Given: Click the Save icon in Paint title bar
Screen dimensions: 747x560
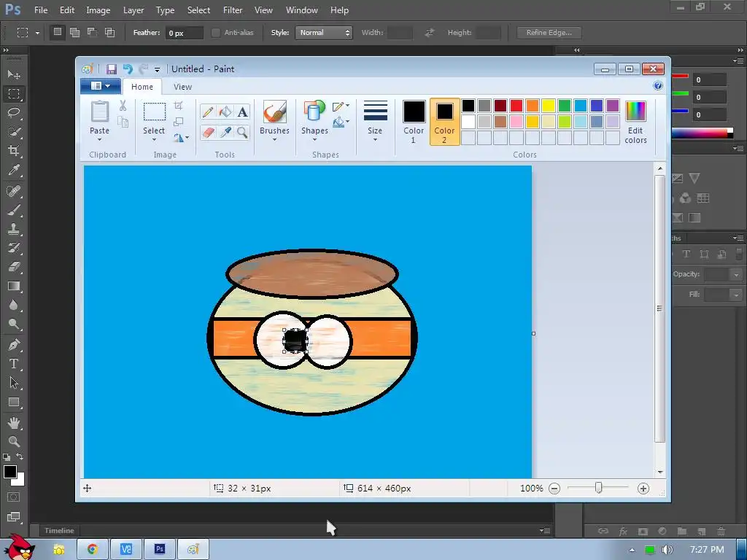Looking at the screenshot, I should (x=111, y=69).
